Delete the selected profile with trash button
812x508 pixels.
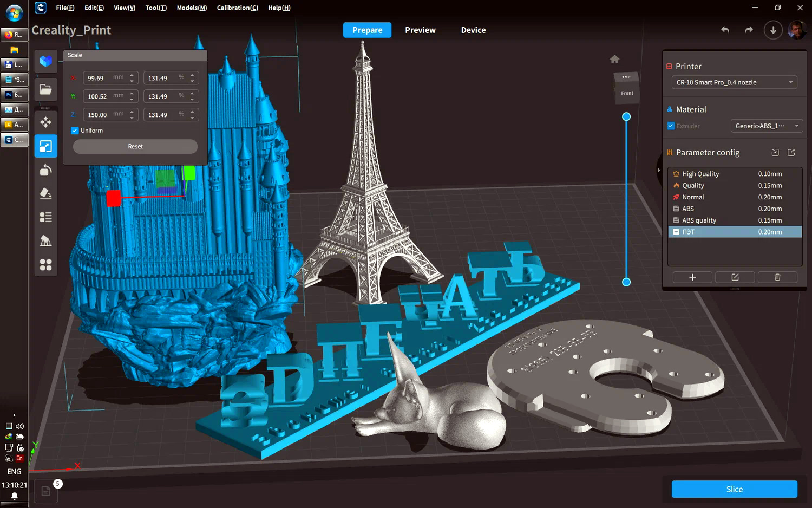(777, 277)
